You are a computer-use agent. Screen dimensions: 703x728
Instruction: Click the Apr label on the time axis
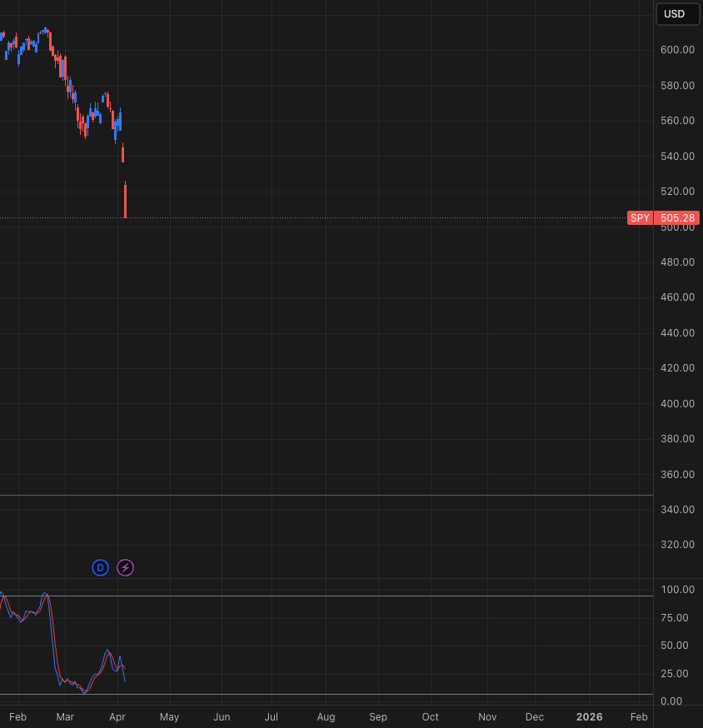tap(117, 717)
